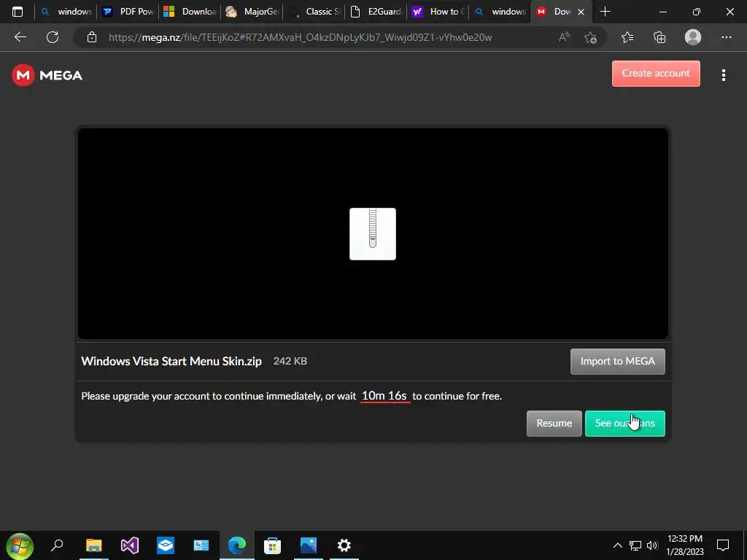The height and width of the screenshot is (560, 747).
Task: Open Visual Studio from taskbar
Action: pyautogui.click(x=130, y=545)
